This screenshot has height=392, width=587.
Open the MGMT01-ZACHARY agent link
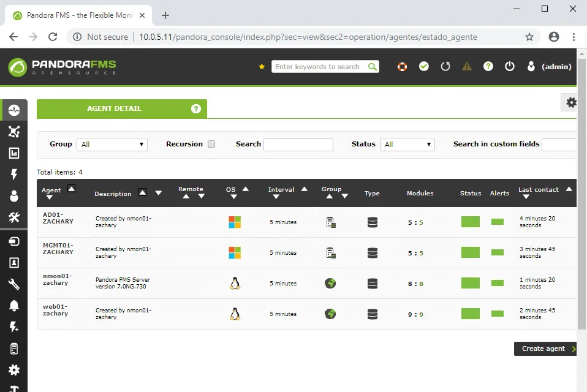58,249
